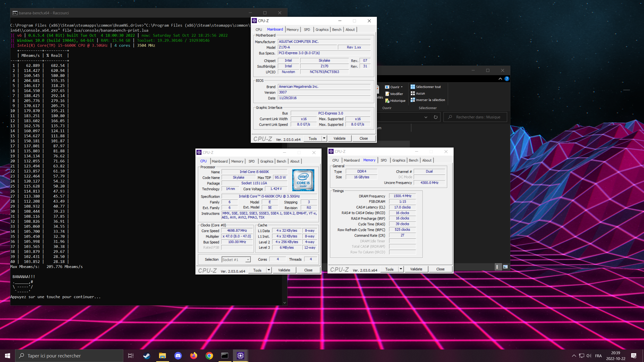Click console scrollbar down arrow
The width and height of the screenshot is (644, 362).
(x=285, y=303)
